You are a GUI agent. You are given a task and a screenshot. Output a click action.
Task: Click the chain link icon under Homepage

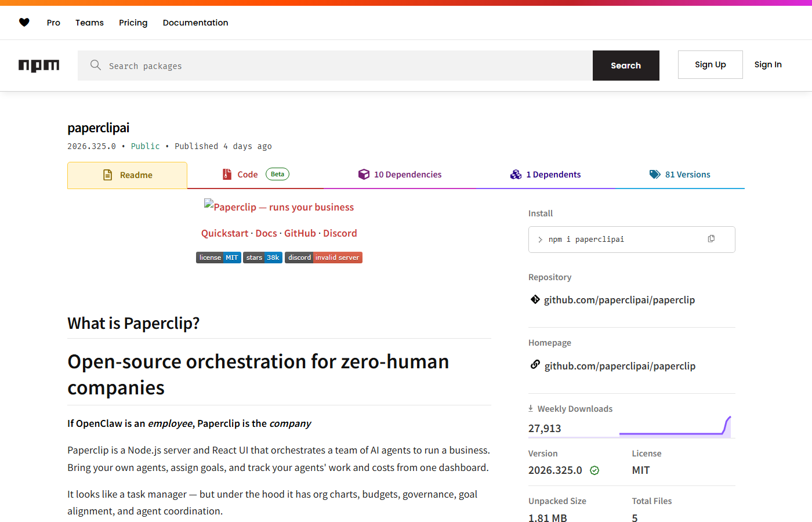(535, 365)
